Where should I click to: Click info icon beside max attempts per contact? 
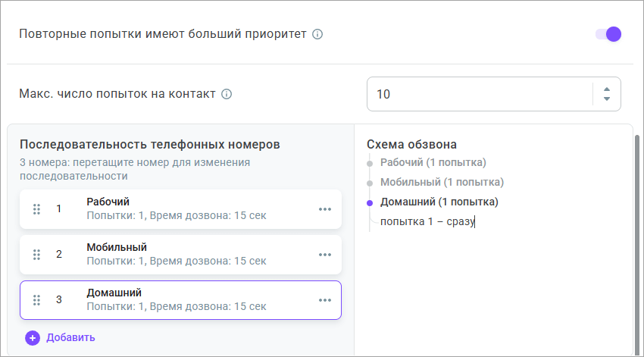[226, 95]
